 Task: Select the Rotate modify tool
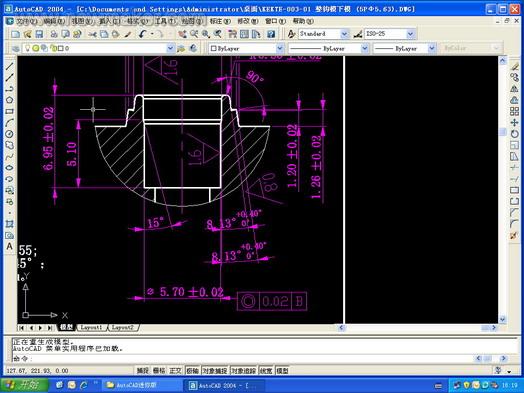tap(514, 134)
